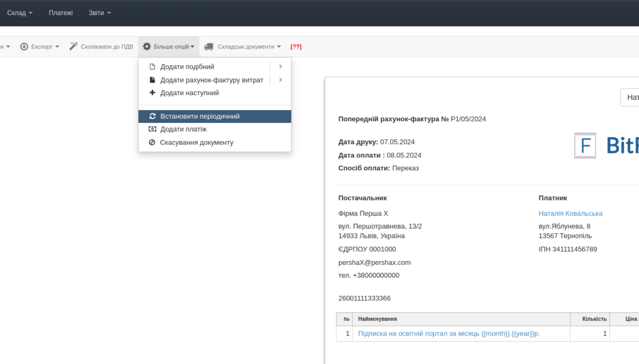Click the BitFaktura logo on the invoice

[606, 146]
